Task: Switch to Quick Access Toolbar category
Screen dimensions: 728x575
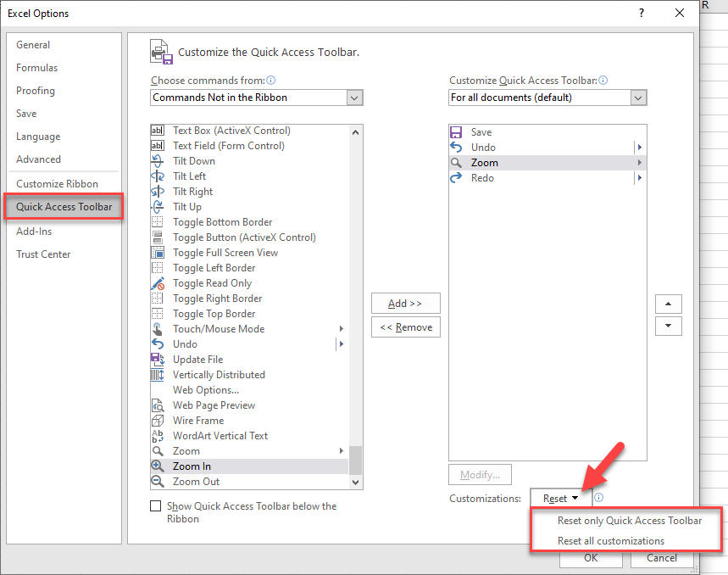Action: [64, 207]
